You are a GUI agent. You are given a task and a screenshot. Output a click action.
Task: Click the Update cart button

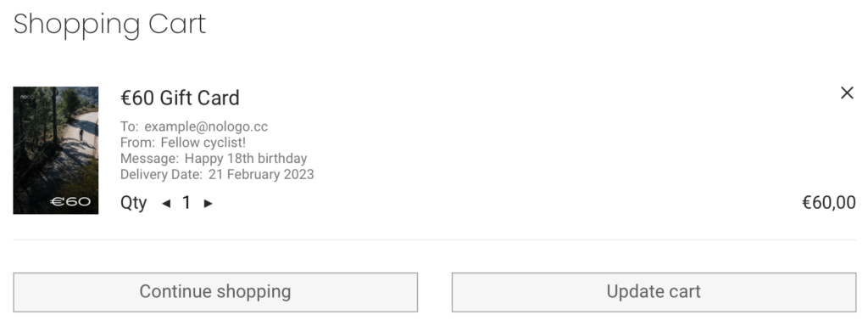(654, 292)
